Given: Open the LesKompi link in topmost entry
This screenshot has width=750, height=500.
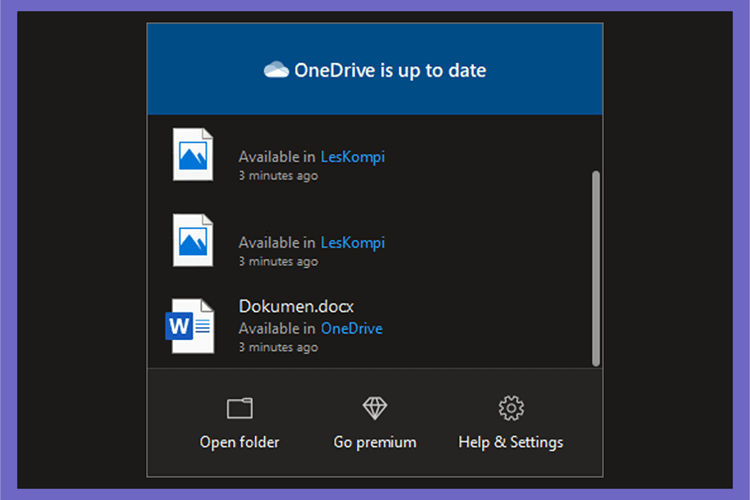Looking at the screenshot, I should tap(353, 157).
